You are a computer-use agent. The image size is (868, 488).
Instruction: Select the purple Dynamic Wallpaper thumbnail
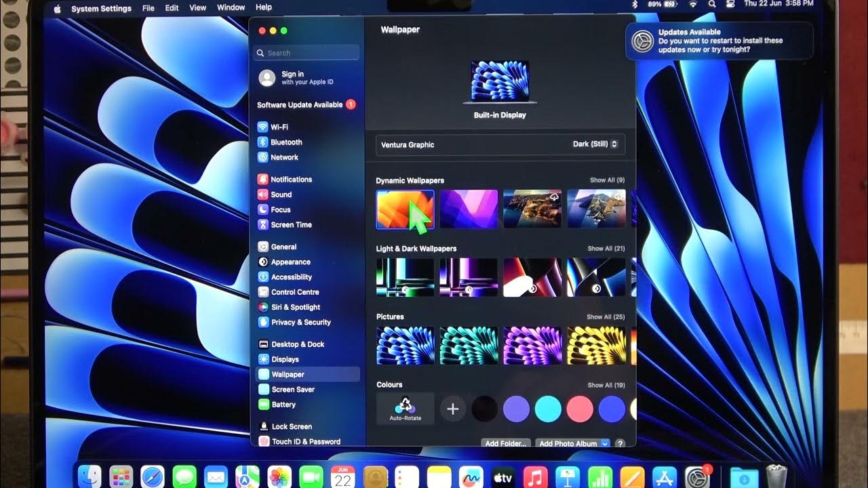click(x=469, y=209)
